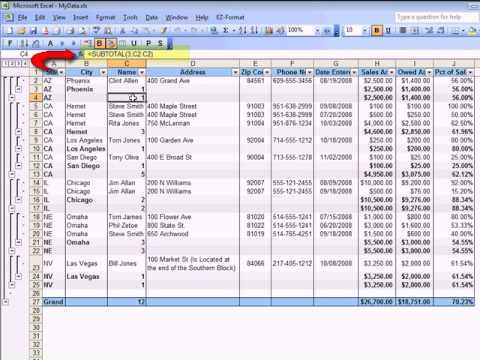Open the EZ-Format menu

[x=230, y=17]
